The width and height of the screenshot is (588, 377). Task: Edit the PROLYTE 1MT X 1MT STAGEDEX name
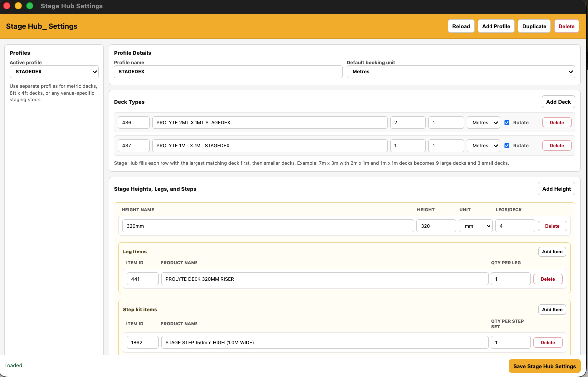coord(270,146)
